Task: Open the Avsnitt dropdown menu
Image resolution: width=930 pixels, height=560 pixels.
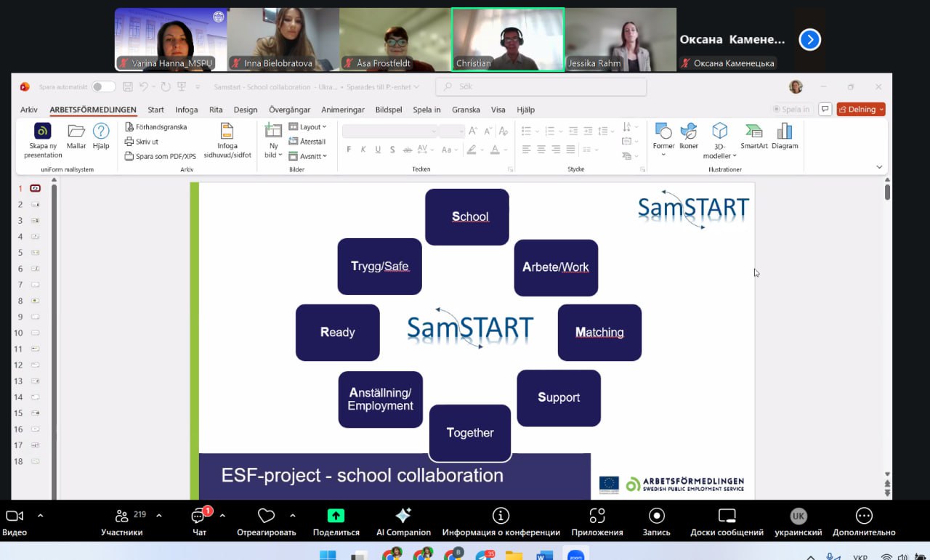Action: tap(308, 156)
